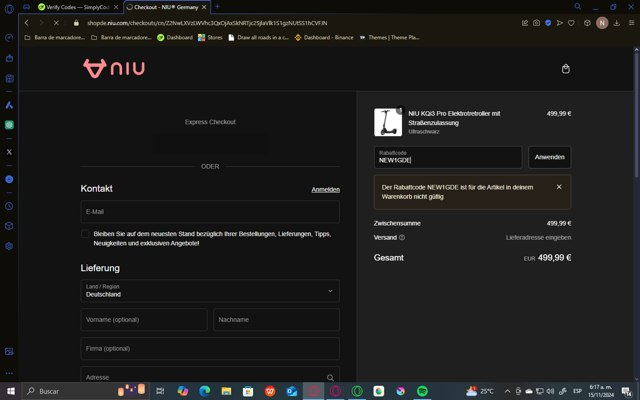
Task: Select the Checkout - NIU Germany tab
Action: [166, 7]
